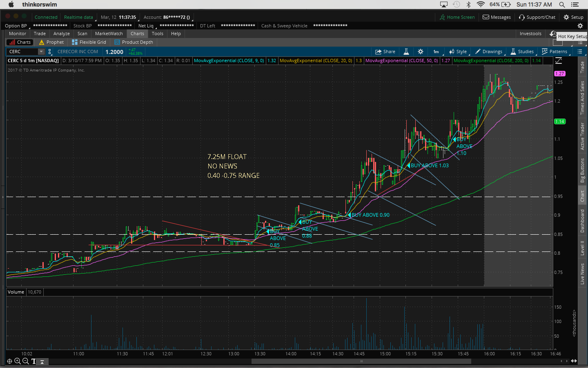Open the Flexible Grid sub-tab
The height and width of the screenshot is (368, 588).
[89, 42]
